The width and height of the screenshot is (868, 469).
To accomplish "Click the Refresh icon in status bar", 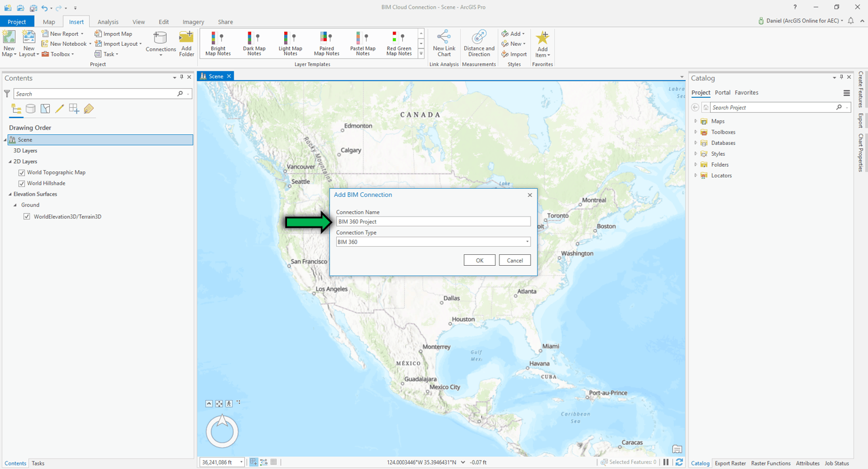I will click(x=679, y=462).
